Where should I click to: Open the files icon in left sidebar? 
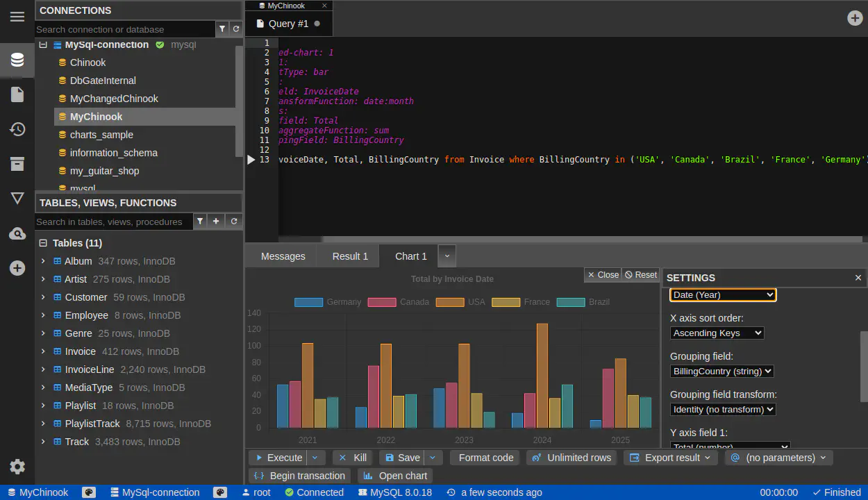tap(17, 94)
